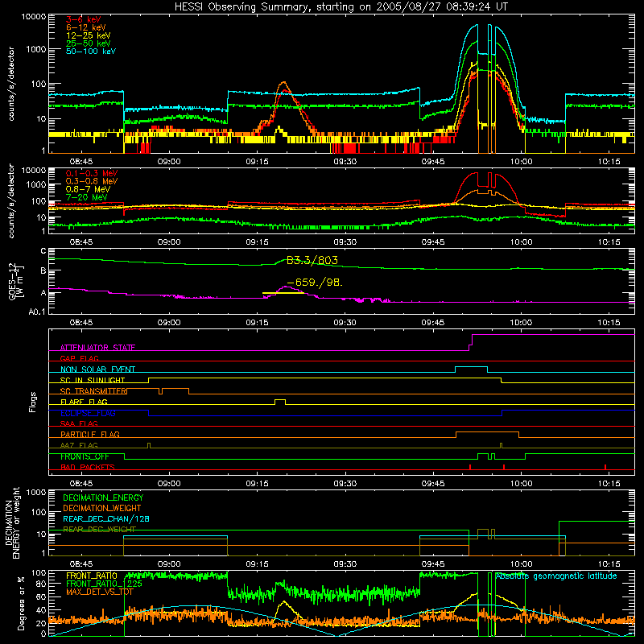Screen dimensions: 644x644
Task: Select the FLARE_FLAG label
Action: point(84,402)
